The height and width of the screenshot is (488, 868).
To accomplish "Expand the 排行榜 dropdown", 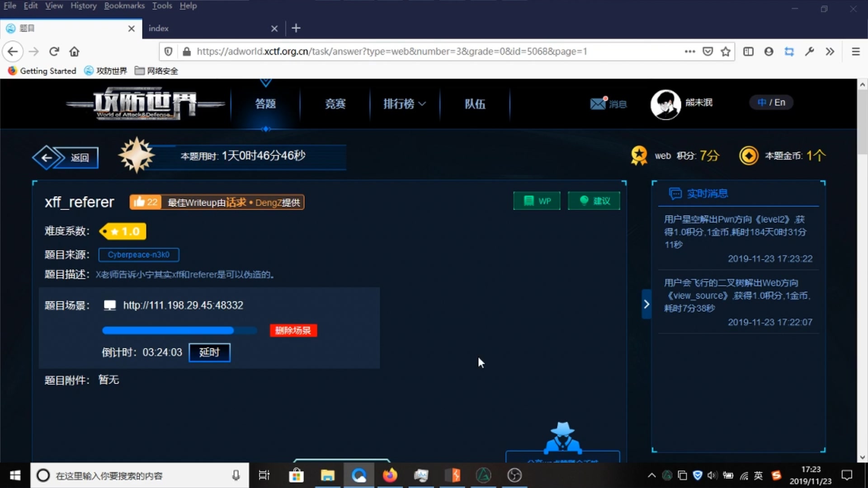I will (405, 104).
